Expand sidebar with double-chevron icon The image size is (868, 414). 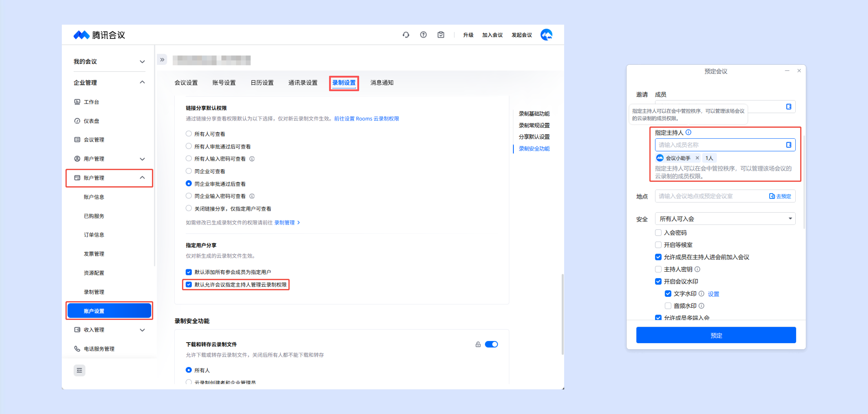(162, 60)
